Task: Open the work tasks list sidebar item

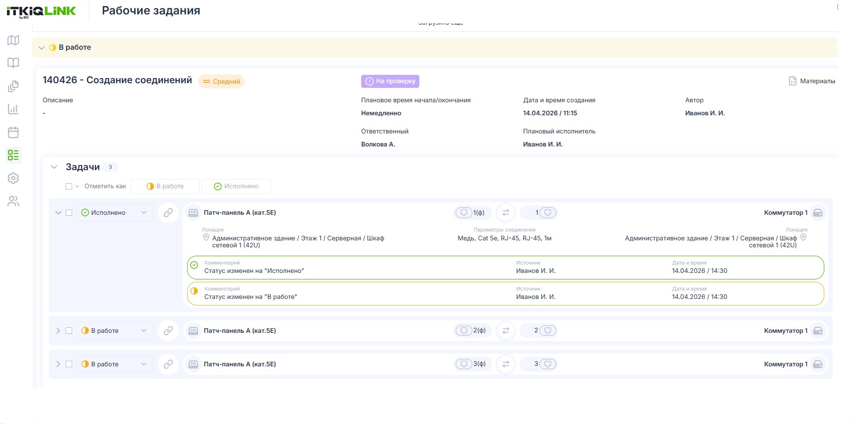Action: click(13, 155)
